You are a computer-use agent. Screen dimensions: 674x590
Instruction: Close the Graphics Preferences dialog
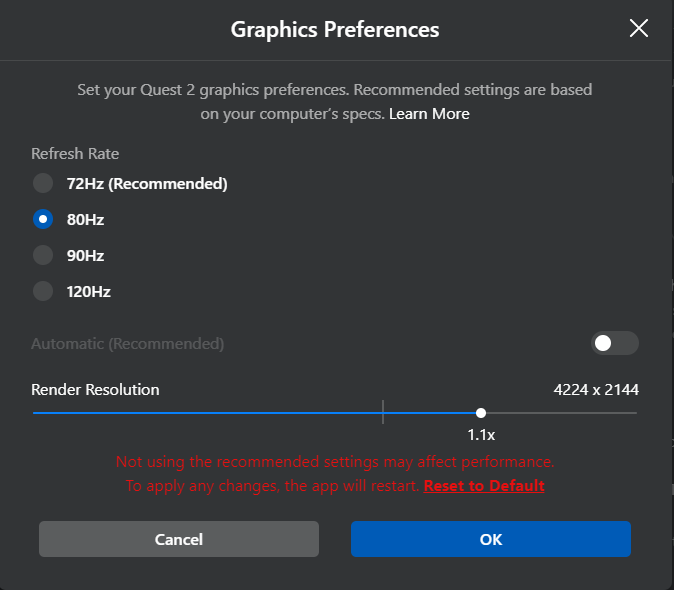tap(639, 28)
